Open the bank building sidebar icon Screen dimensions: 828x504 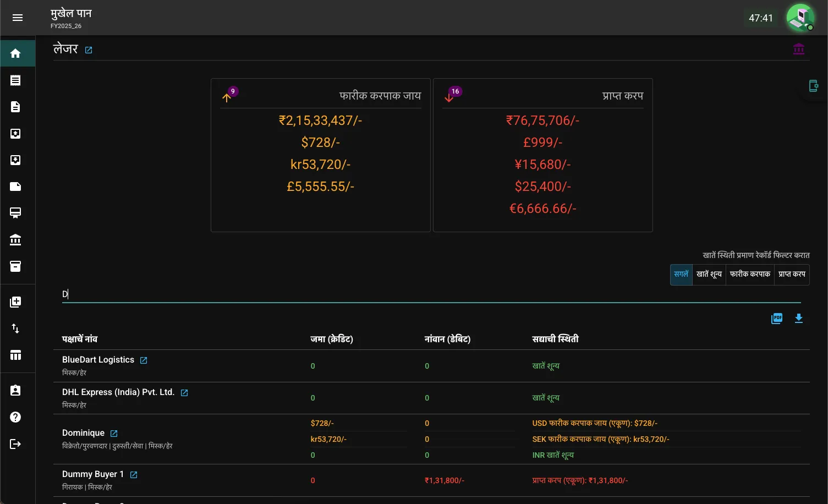[x=15, y=240]
